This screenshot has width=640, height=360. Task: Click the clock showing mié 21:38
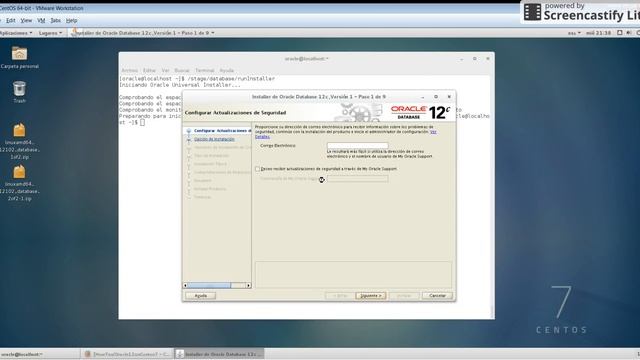coord(598,33)
